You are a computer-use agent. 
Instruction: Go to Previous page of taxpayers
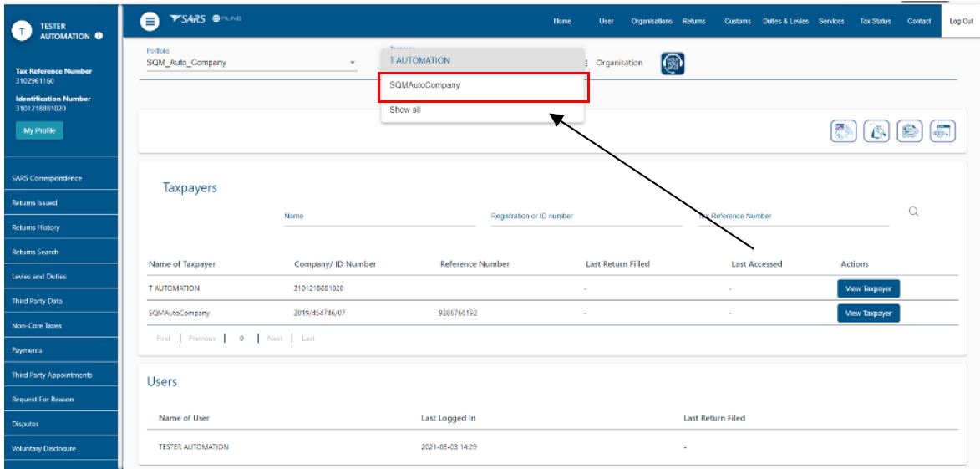(202, 339)
